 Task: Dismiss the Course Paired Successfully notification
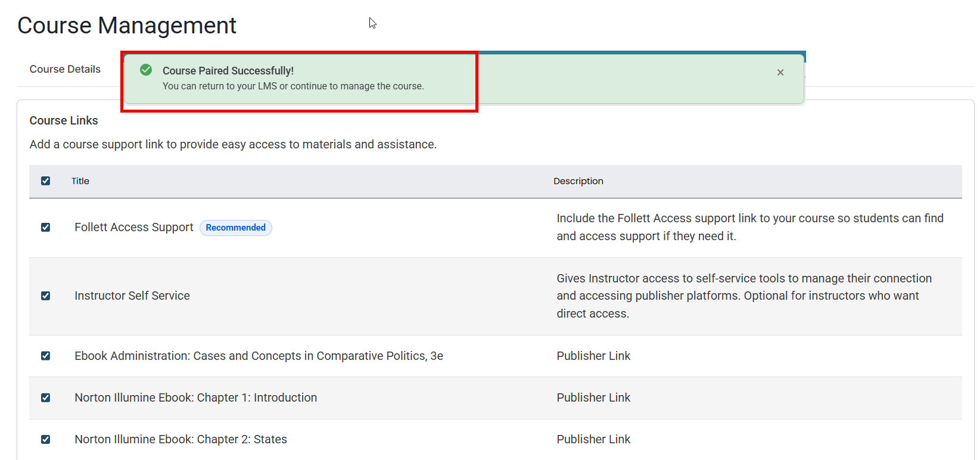[780, 73]
